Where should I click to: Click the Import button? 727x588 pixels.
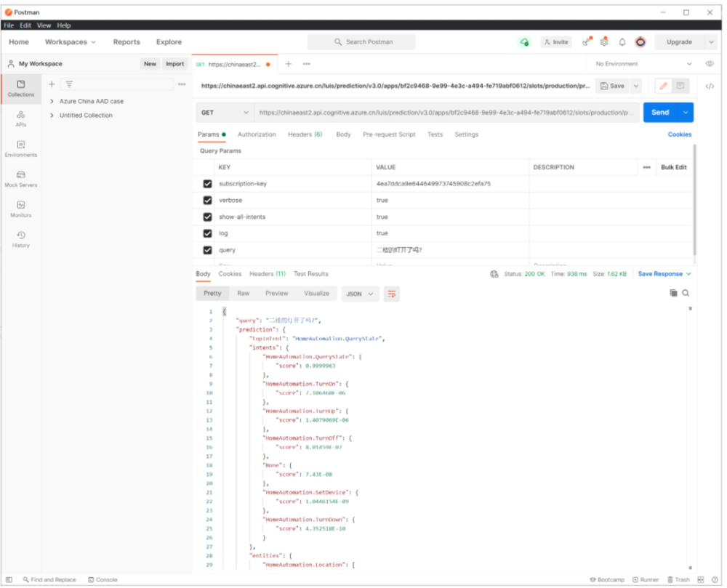pyautogui.click(x=174, y=64)
